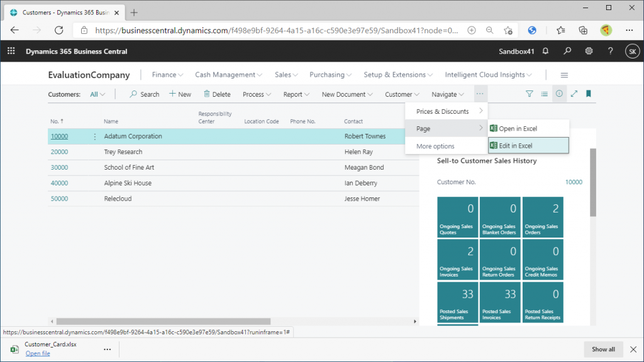Expand the Finance menu
644x362 pixels.
coord(167,75)
